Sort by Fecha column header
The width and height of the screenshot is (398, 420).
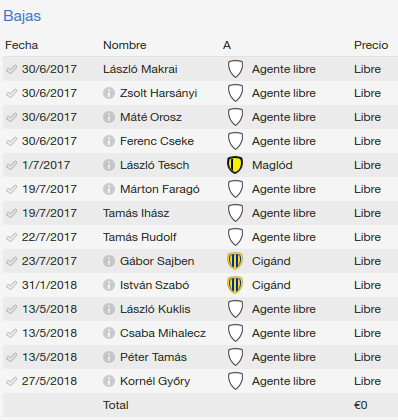22,45
